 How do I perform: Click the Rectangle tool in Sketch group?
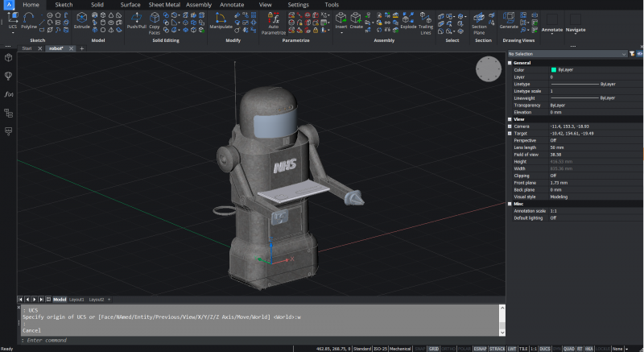42,30
